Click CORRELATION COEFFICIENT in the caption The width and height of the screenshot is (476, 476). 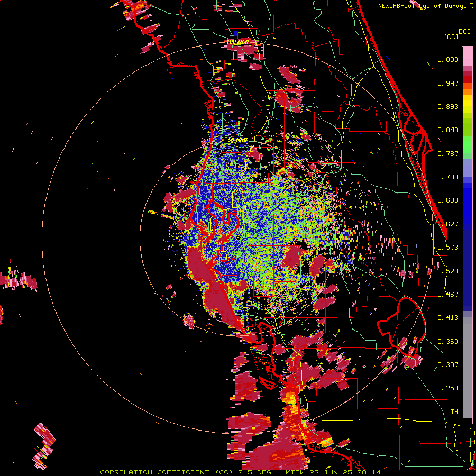coord(154,472)
